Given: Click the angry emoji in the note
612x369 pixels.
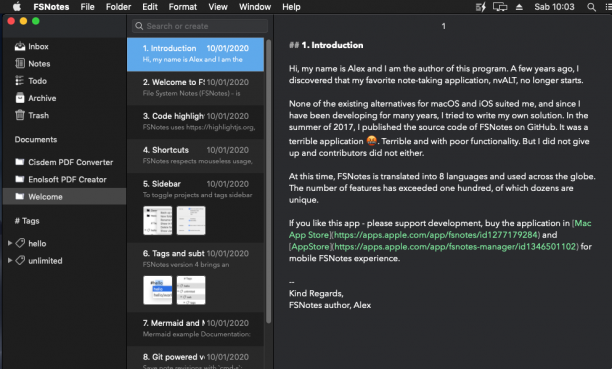Looking at the screenshot, I should [x=372, y=141].
